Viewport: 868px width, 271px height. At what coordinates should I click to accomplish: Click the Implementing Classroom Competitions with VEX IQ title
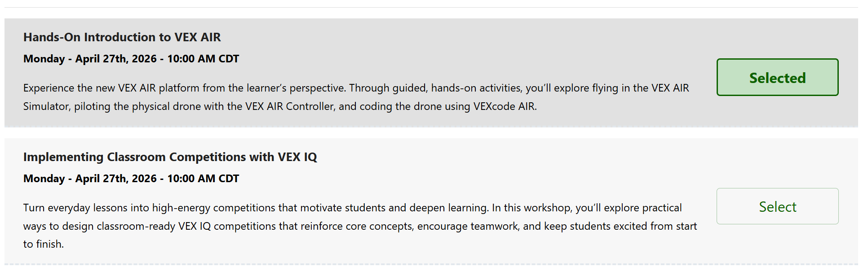click(x=170, y=157)
